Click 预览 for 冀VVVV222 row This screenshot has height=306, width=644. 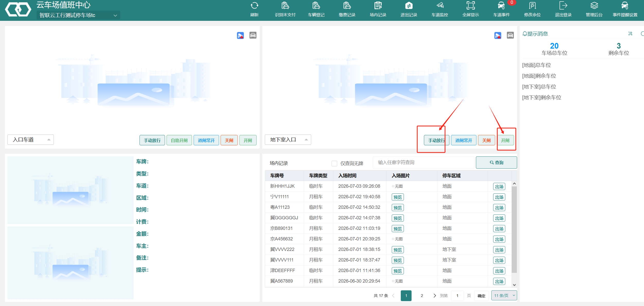point(398,250)
